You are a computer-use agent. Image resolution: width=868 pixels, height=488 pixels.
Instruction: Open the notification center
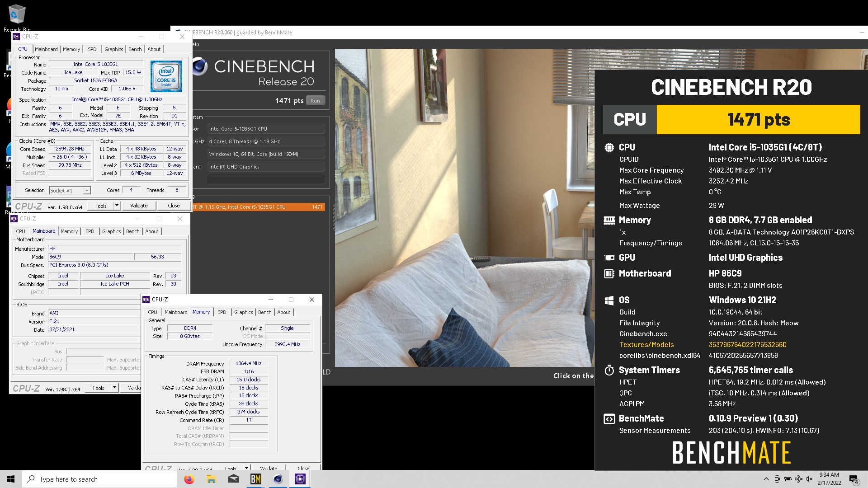(x=854, y=479)
